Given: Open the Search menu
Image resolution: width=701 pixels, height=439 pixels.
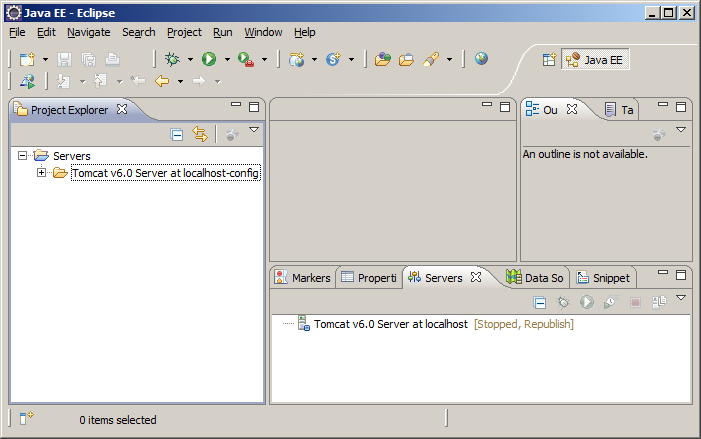Looking at the screenshot, I should click(x=139, y=33).
